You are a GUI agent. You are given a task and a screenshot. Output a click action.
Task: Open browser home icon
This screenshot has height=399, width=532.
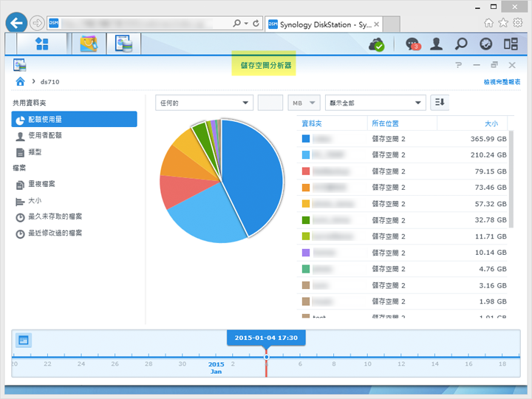point(488,23)
